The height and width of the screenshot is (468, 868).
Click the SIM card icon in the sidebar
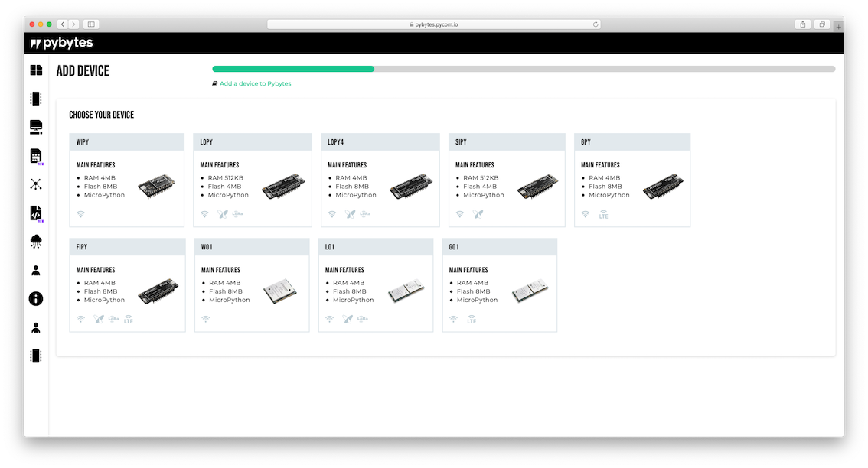click(x=36, y=156)
